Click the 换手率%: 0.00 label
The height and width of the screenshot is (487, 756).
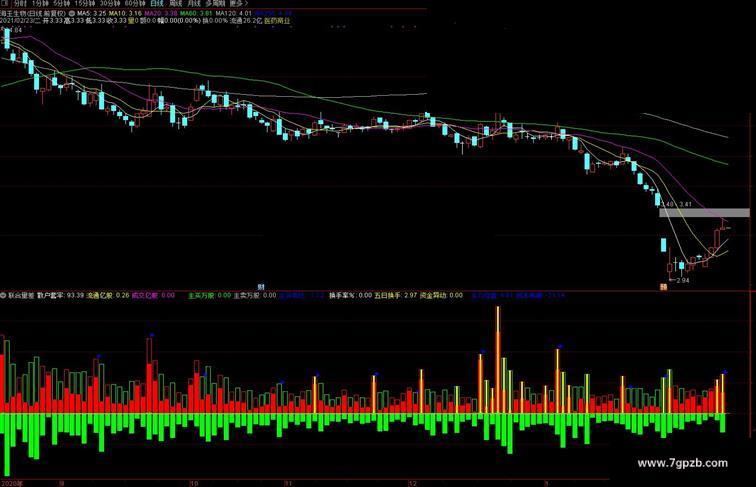click(351, 295)
